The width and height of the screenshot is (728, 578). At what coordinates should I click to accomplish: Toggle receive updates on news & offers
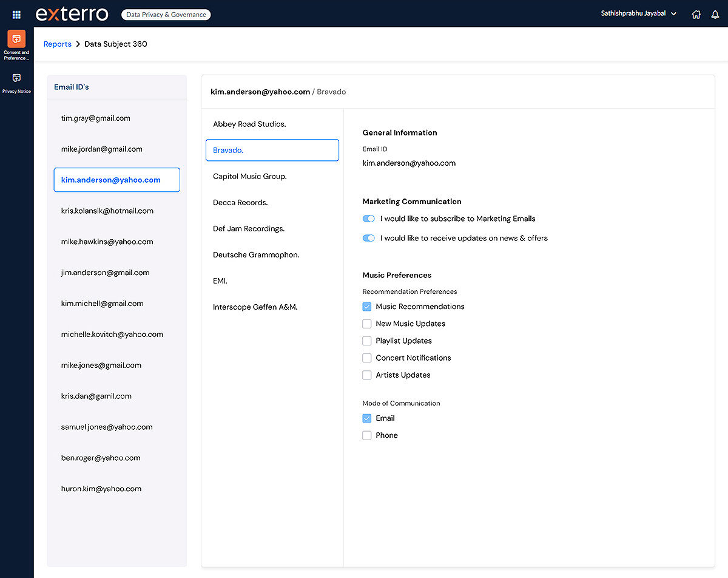click(x=368, y=238)
